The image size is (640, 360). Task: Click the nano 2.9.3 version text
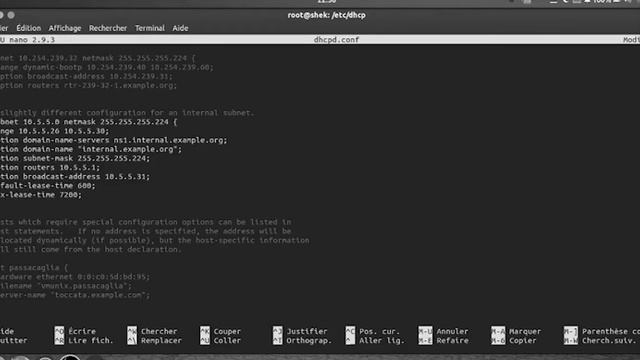[32, 40]
